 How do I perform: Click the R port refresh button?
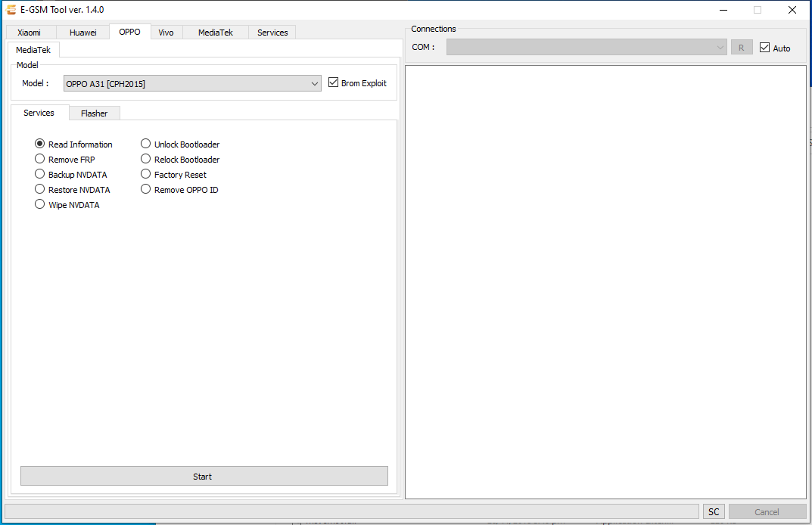(742, 46)
